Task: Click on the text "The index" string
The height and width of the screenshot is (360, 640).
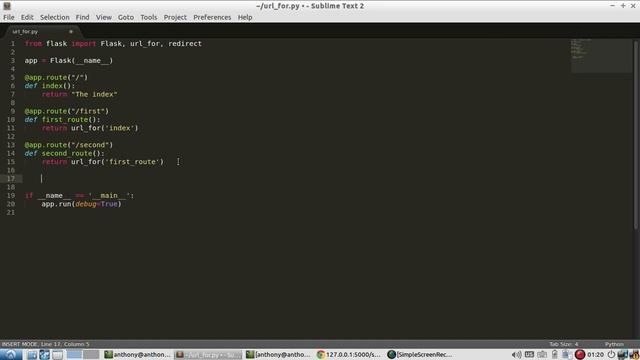Action: [94, 94]
